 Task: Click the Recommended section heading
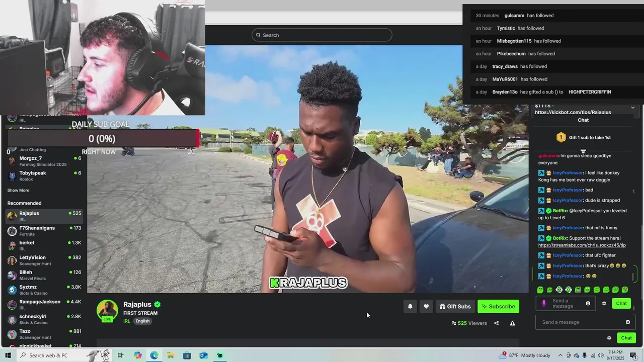pyautogui.click(x=24, y=203)
